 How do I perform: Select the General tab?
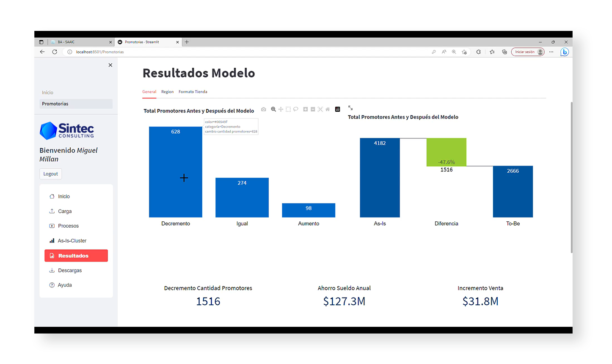tap(149, 92)
